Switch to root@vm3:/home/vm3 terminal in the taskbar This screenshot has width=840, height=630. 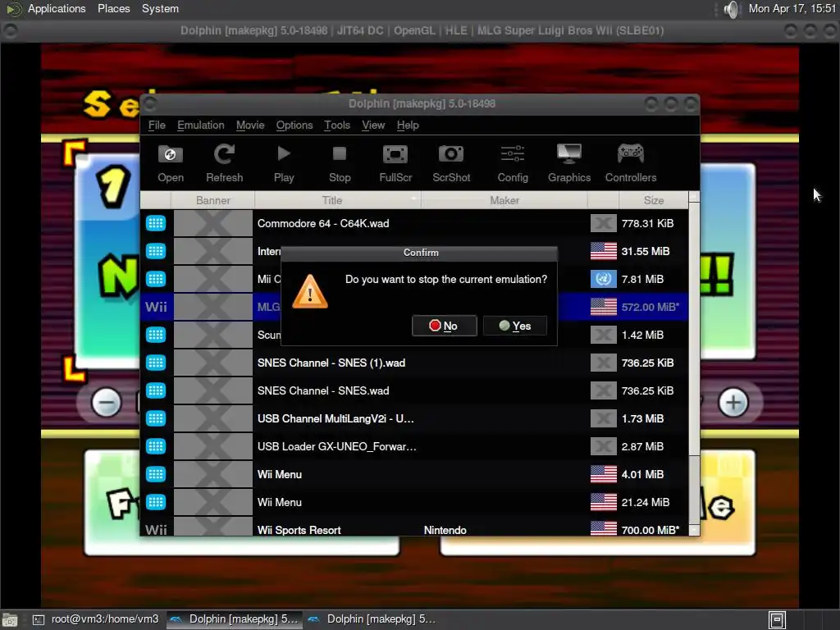[96, 619]
